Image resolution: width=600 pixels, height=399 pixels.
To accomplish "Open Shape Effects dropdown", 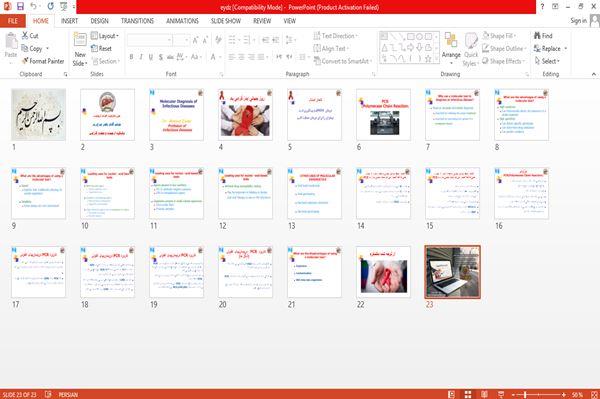I will [504, 61].
